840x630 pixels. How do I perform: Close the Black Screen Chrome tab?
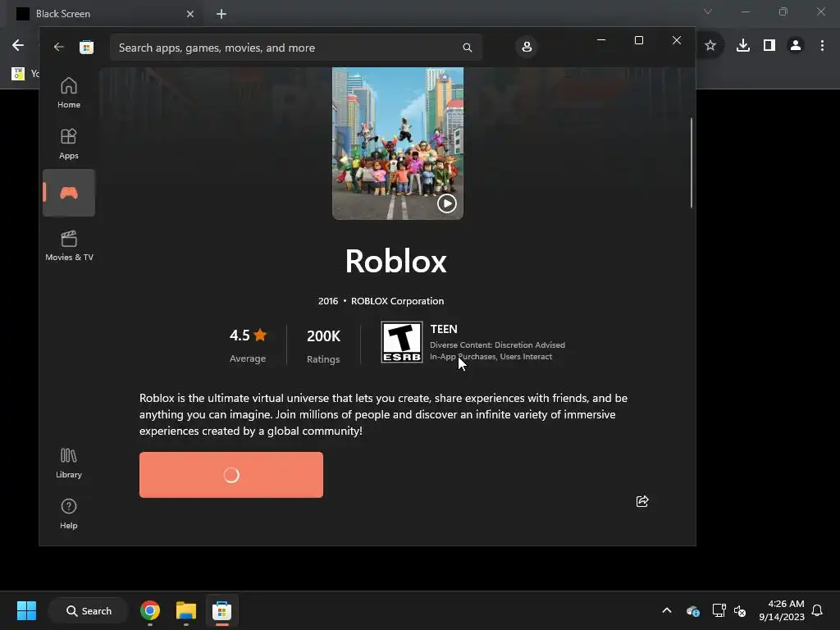[190, 14]
